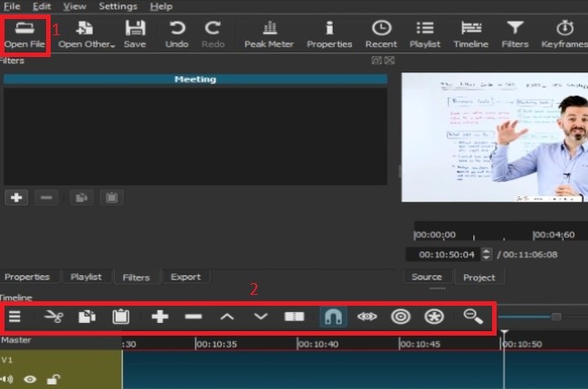
Task: Click the V1 video clip on timeline
Action: click(355, 370)
